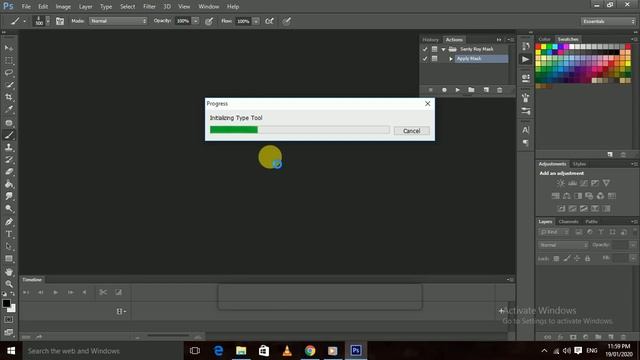The image size is (640, 360).
Task: Open the Brush panel toggle icon
Action: tap(60, 21)
